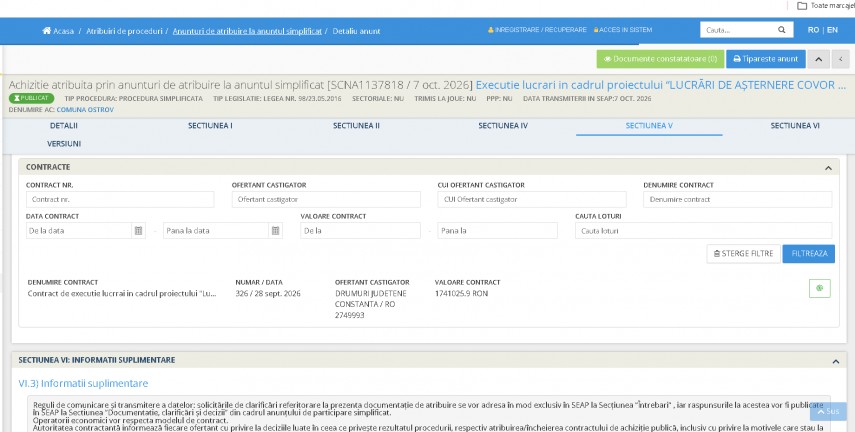Switch language to EN

pos(832,30)
